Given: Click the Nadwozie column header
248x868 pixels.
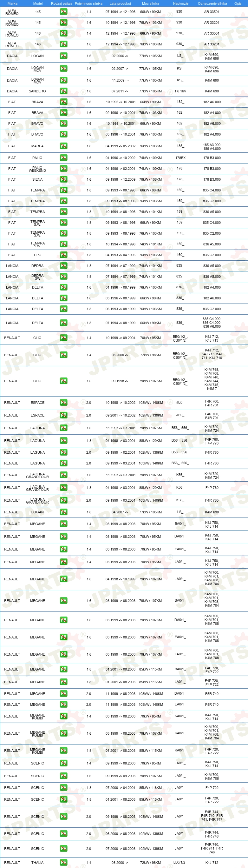Looking at the screenshot, I should tap(181, 3).
